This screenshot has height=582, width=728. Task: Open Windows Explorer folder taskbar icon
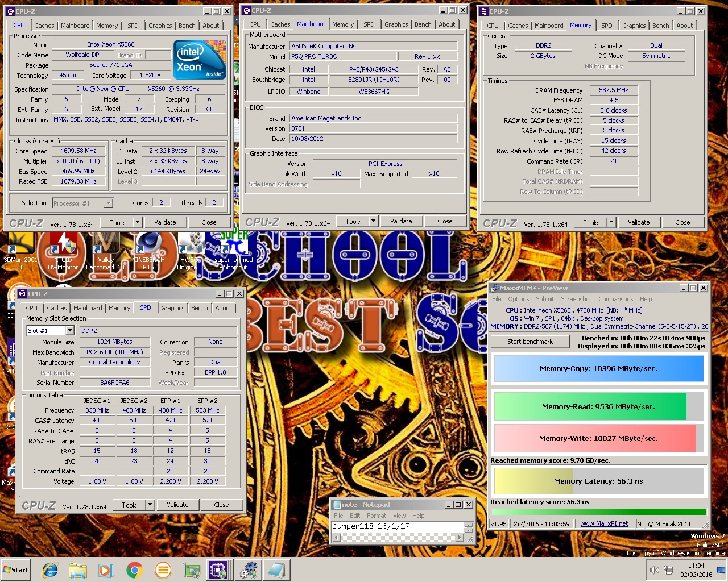[78, 570]
